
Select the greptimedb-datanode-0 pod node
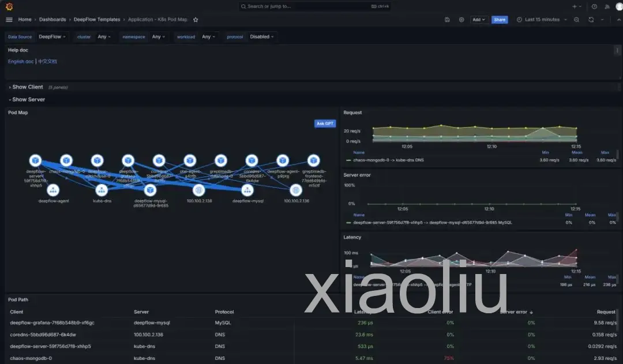221,160
